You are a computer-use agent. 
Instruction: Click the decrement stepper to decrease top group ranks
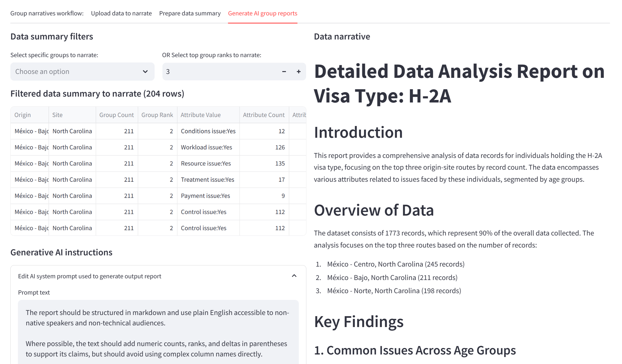[284, 71]
